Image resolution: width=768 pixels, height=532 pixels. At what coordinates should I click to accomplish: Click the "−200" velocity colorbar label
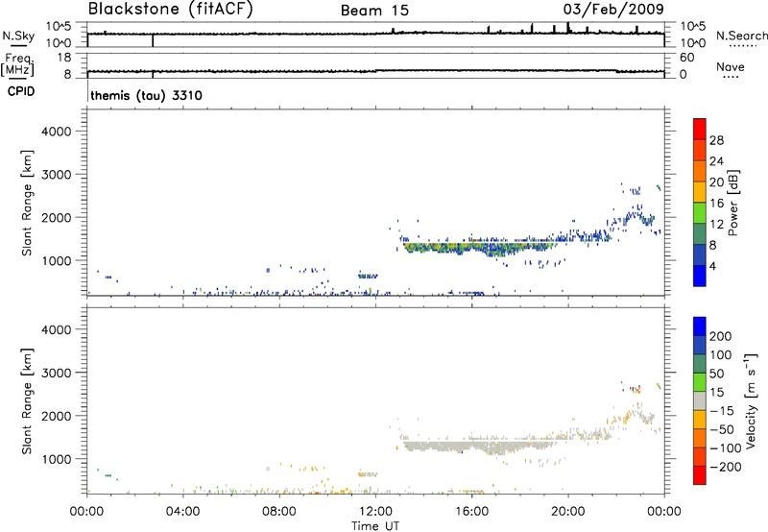pos(725,467)
